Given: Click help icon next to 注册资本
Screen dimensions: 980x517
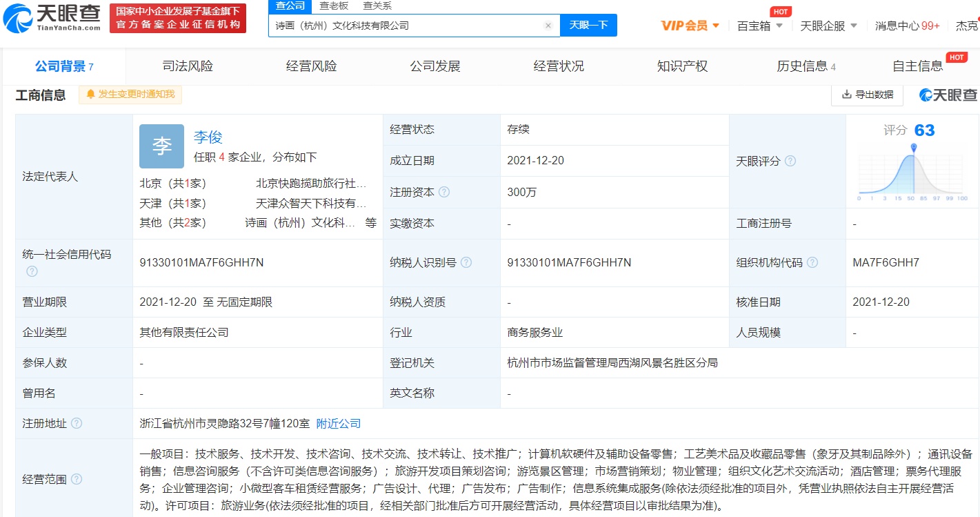Looking at the screenshot, I should (444, 192).
